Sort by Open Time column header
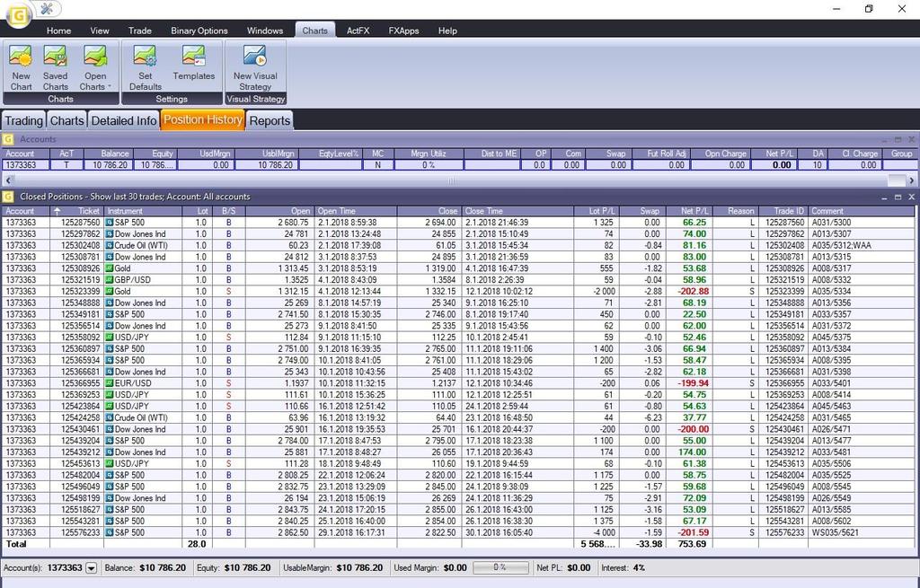 pos(356,211)
